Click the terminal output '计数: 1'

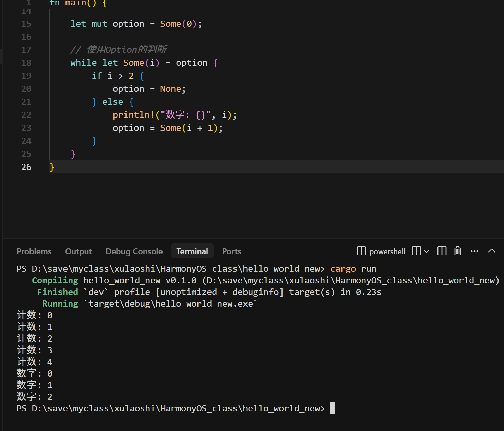coord(35,327)
